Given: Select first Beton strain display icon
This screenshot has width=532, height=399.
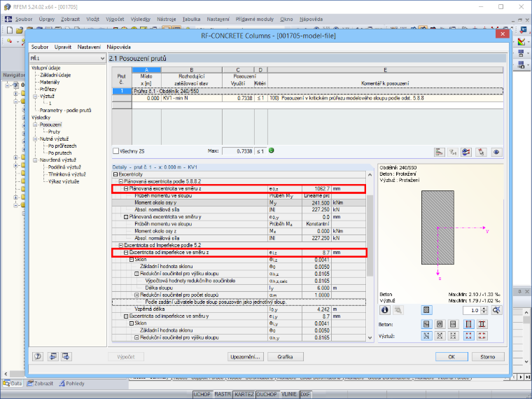Looking at the screenshot, I should [426, 324].
